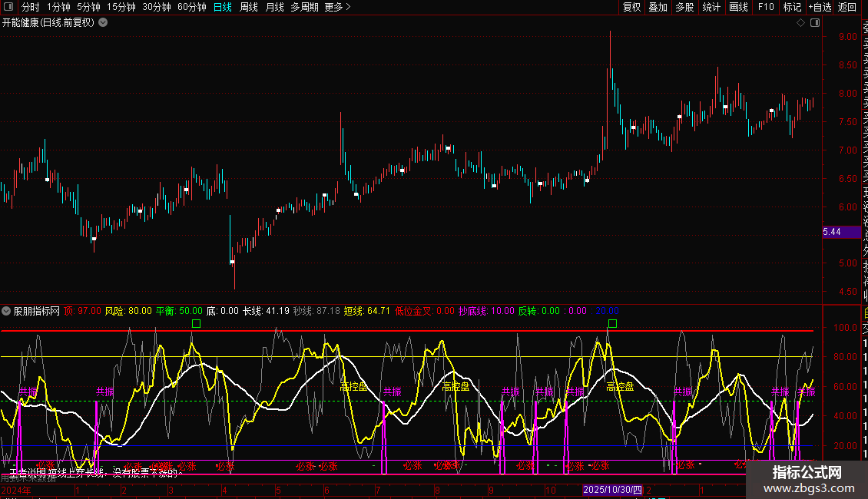The width and height of the screenshot is (868, 499).
Task: Switch to 周线 weekly chart
Action: pyautogui.click(x=248, y=7)
